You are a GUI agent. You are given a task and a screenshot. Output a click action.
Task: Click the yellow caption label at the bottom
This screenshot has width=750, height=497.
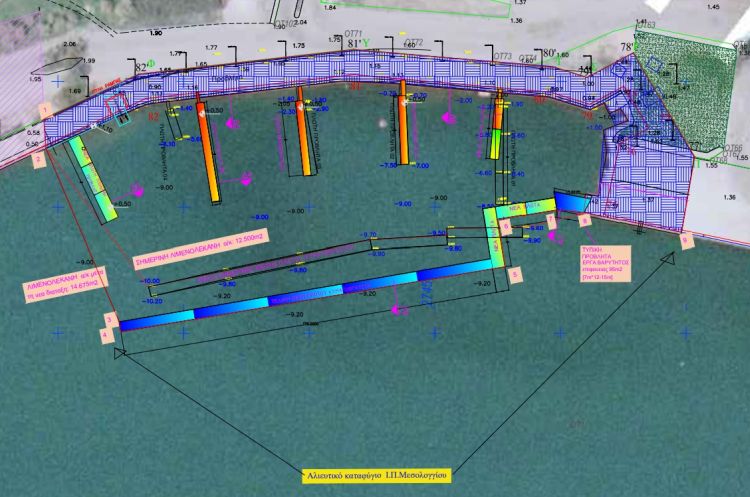[377, 469]
